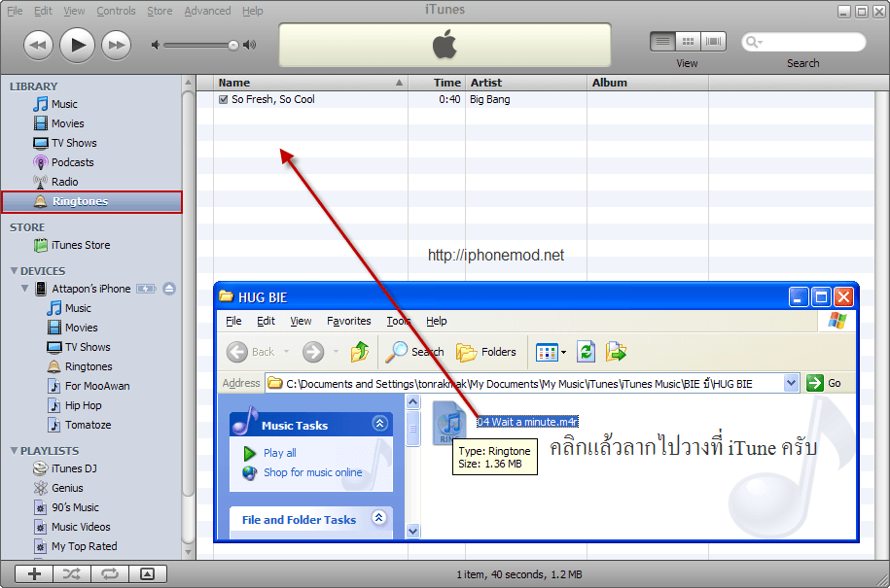Viewport: 890px width, 588px height.
Task: Click Back in the HUG BIE window
Action: 251,352
